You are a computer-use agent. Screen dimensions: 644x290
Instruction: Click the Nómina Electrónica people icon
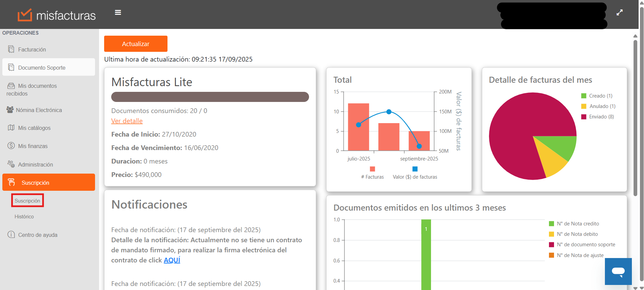pos(10,110)
